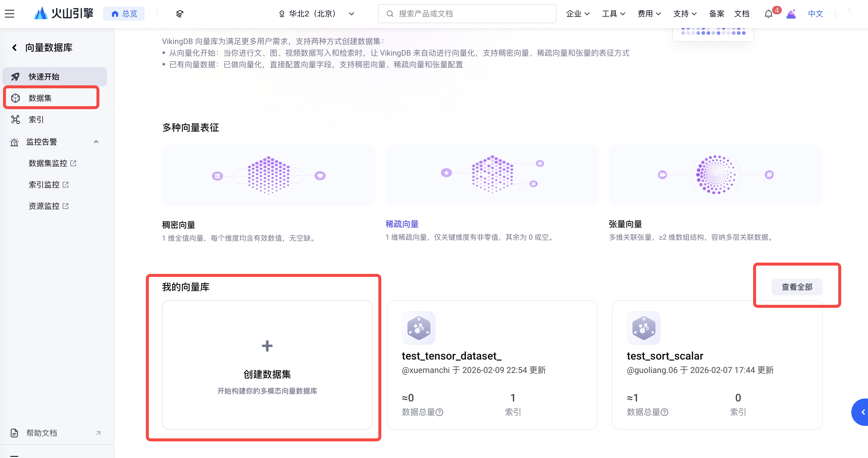Open the test_sort_scalar dataset icon

click(x=644, y=328)
